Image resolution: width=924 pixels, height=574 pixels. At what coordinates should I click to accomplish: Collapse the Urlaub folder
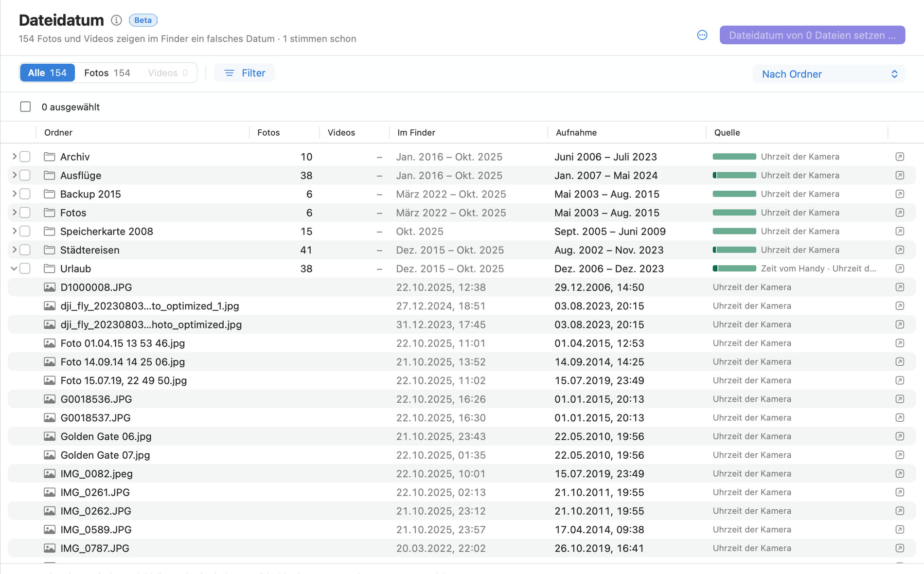click(x=14, y=269)
